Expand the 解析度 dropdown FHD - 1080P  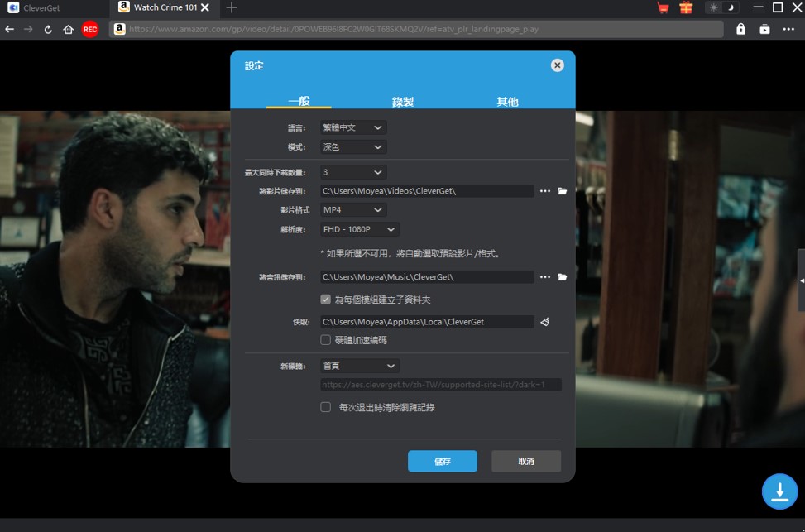point(360,229)
